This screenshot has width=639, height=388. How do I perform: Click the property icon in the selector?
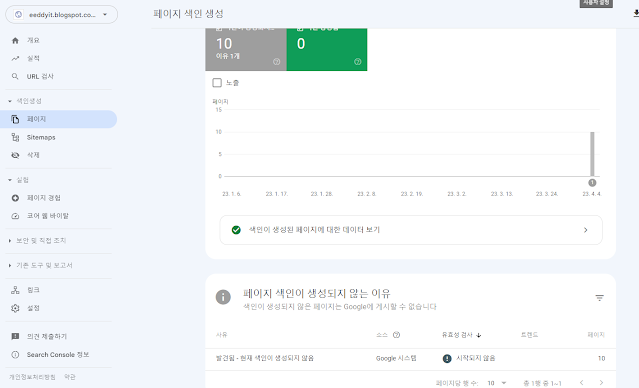coord(18,15)
